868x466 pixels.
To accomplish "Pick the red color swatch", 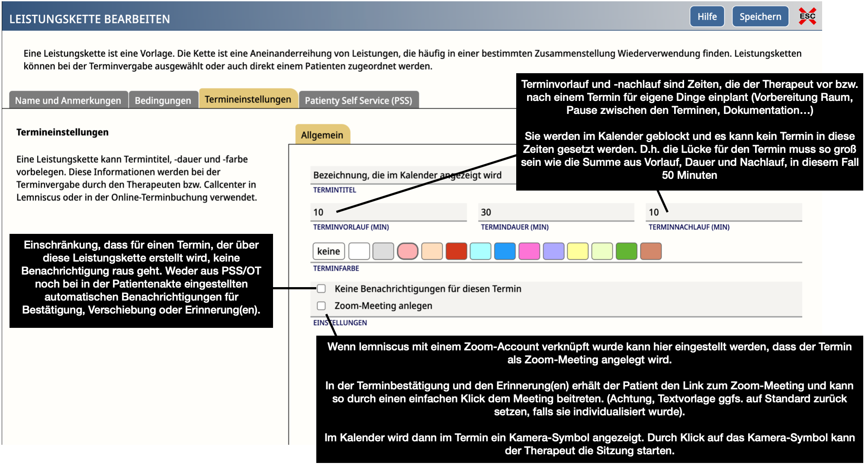I will [456, 251].
